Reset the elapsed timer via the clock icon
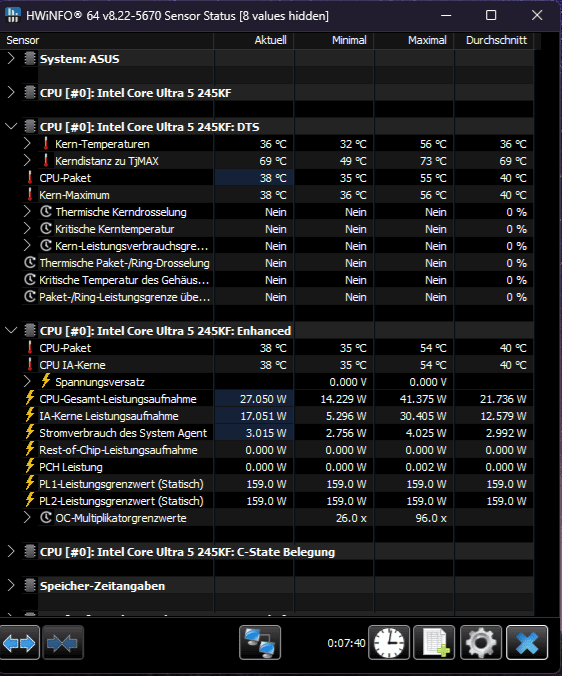 pyautogui.click(x=389, y=643)
